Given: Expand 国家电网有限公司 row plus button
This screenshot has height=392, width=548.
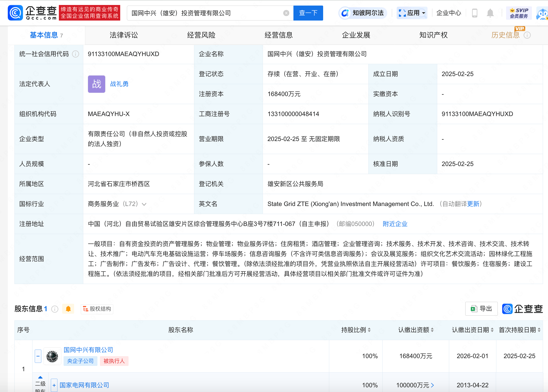Looking at the screenshot, I should (54, 385).
